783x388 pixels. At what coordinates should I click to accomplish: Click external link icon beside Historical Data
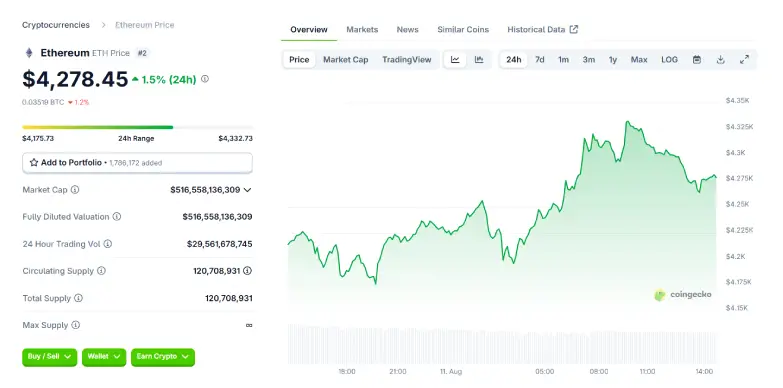pos(574,29)
